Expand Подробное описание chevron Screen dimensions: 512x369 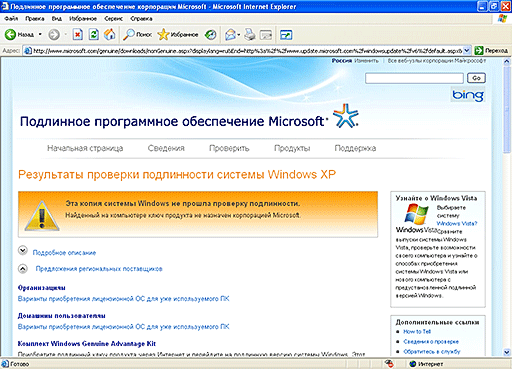[x=23, y=250]
